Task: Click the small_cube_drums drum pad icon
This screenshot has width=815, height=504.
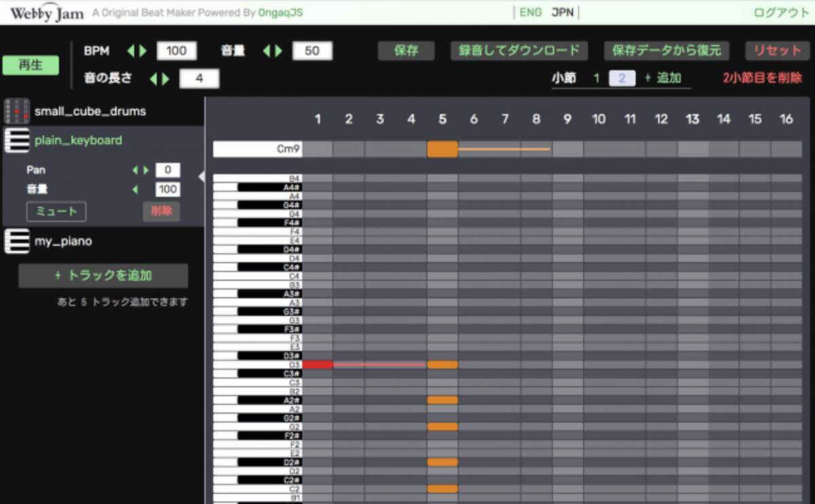Action: point(16,111)
